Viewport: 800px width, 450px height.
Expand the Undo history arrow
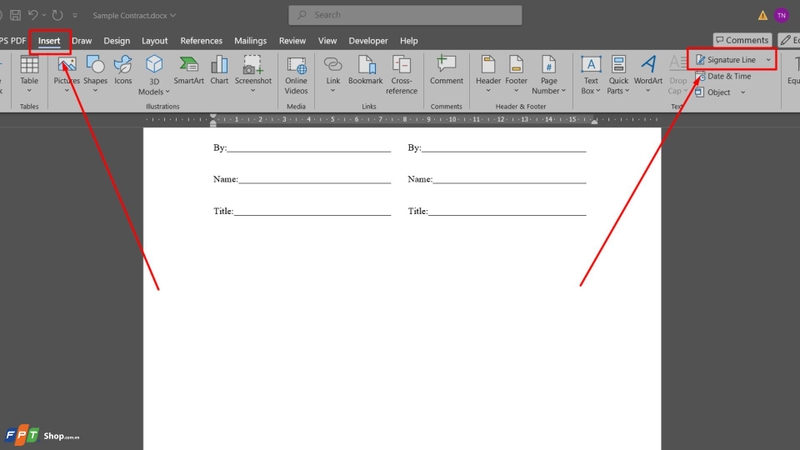point(44,15)
